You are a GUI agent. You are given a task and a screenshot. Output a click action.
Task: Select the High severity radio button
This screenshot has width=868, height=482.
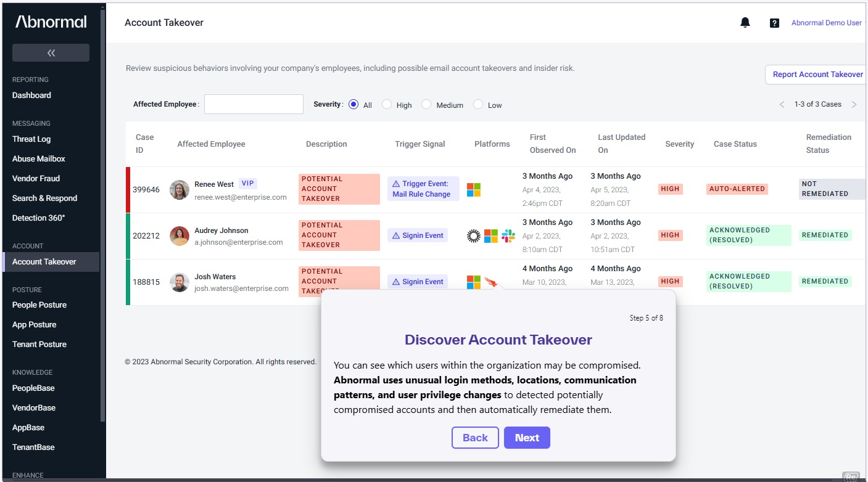click(387, 105)
